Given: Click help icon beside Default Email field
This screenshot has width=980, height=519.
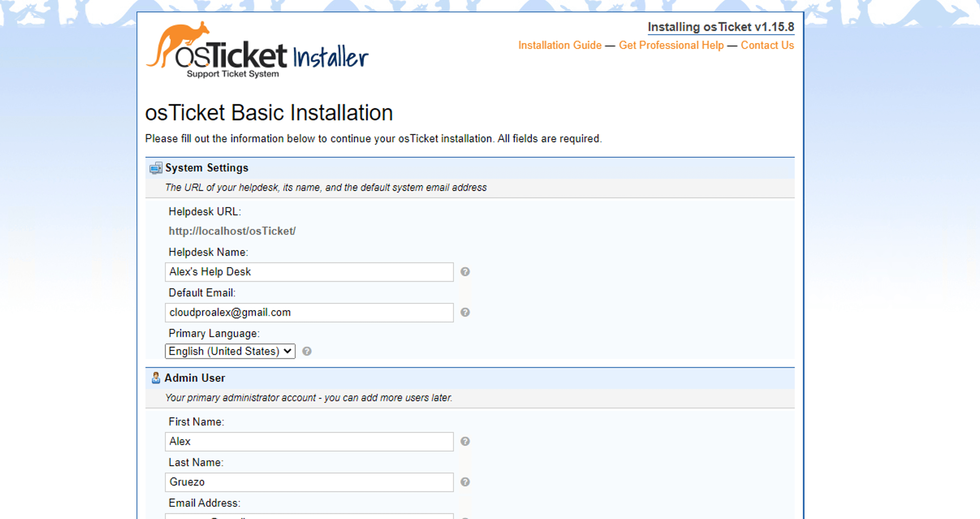Looking at the screenshot, I should [465, 312].
